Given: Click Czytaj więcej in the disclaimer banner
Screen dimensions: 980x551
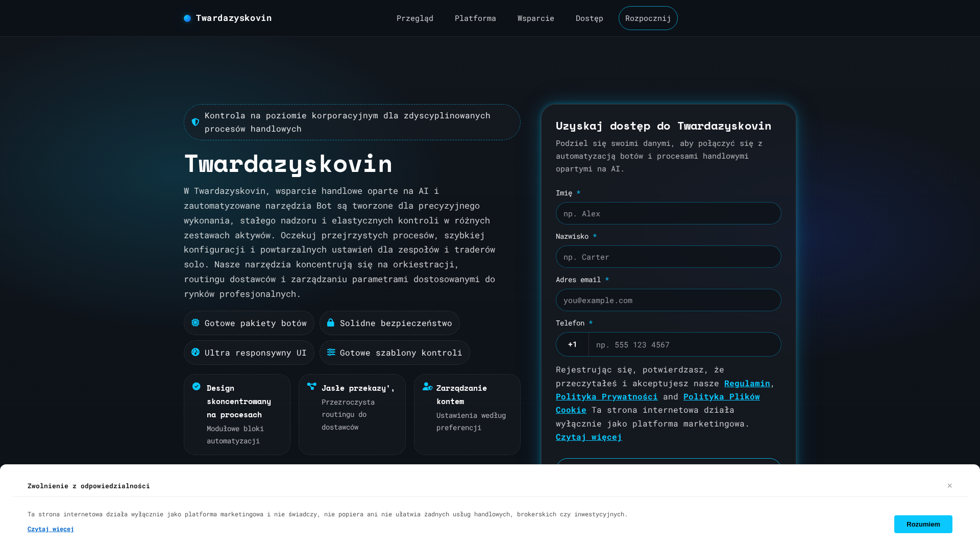Looking at the screenshot, I should (51, 529).
